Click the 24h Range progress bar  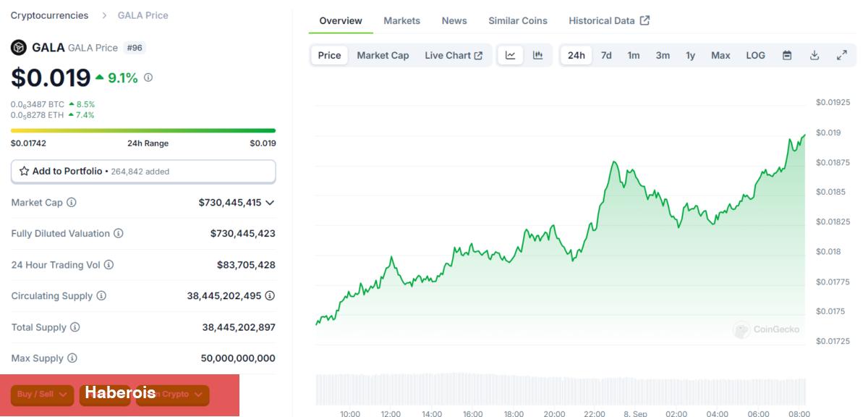click(143, 130)
